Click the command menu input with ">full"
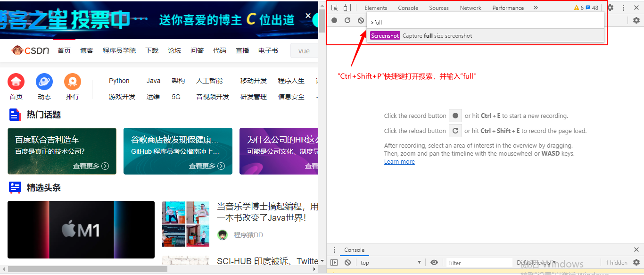Viewport: 644px width, 275px height. (x=485, y=22)
